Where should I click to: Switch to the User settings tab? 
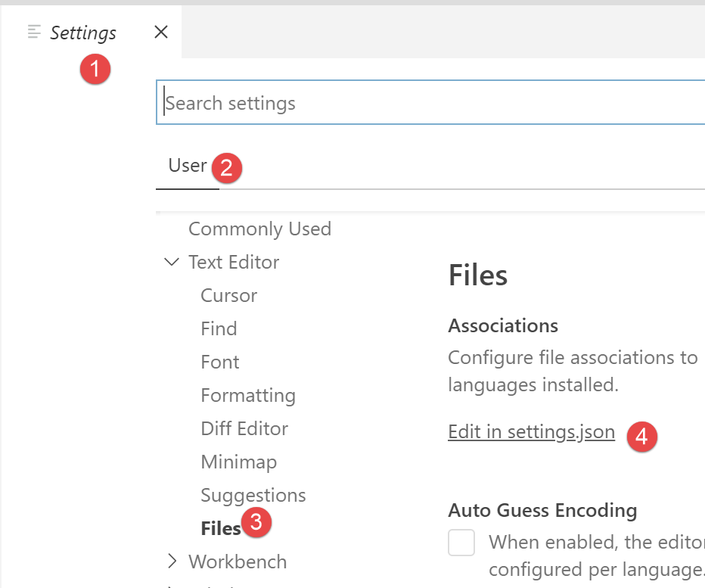[188, 166]
